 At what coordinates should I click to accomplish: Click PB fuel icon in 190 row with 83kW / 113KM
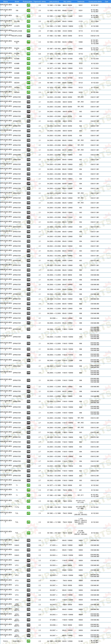(28, 16)
